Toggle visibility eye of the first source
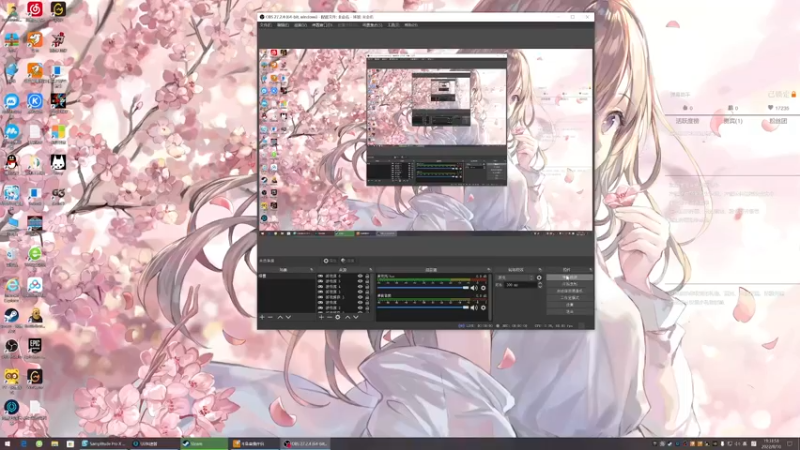Viewport: 800px width, 450px height. 360,276
